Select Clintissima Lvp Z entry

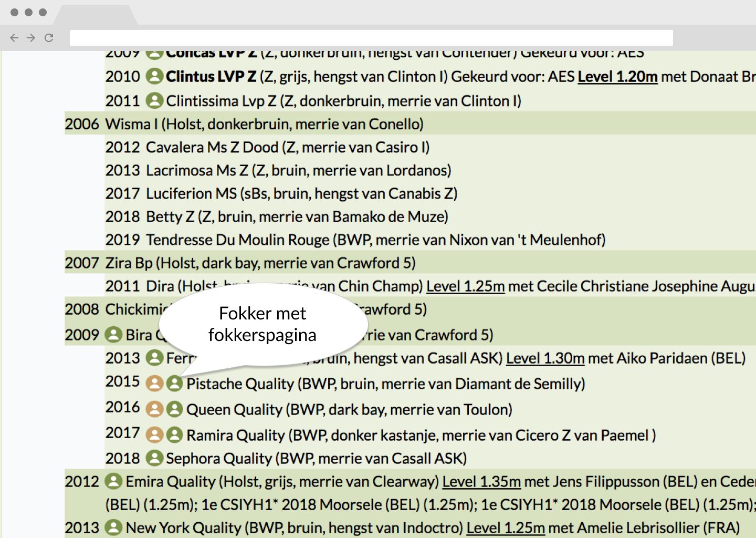343,101
